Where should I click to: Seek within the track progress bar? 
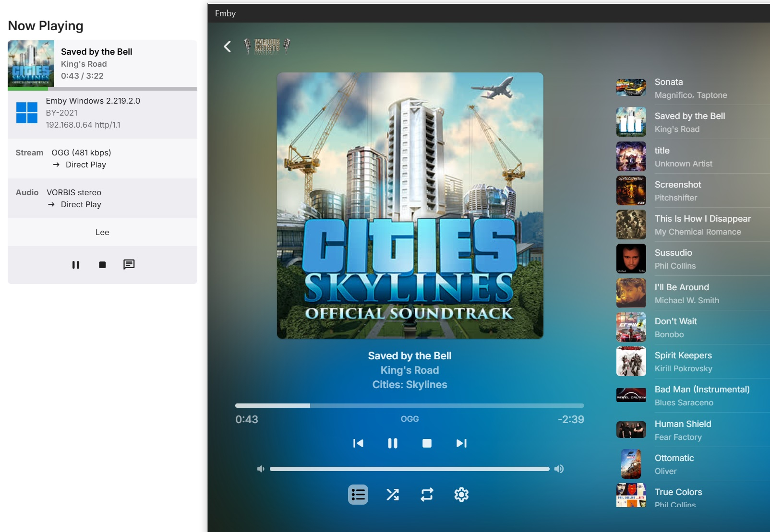[409, 405]
